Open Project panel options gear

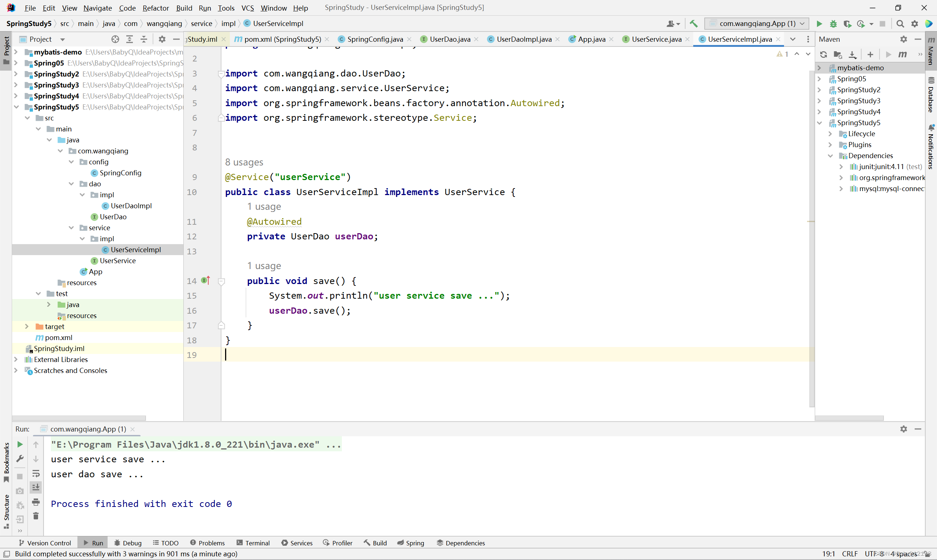click(162, 39)
